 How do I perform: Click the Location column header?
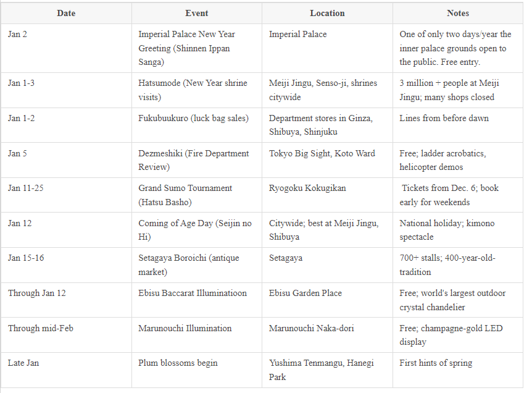click(328, 13)
